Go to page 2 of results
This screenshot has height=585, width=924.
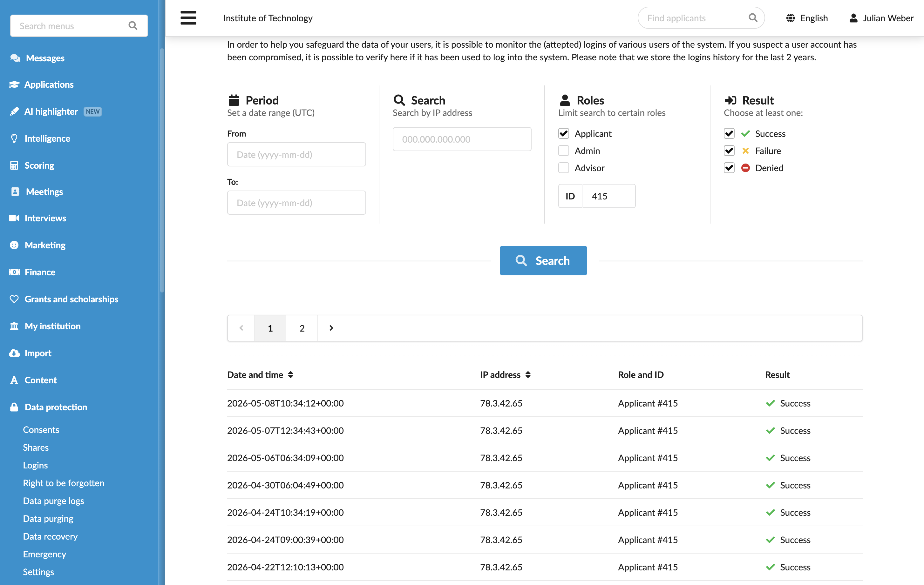(302, 328)
